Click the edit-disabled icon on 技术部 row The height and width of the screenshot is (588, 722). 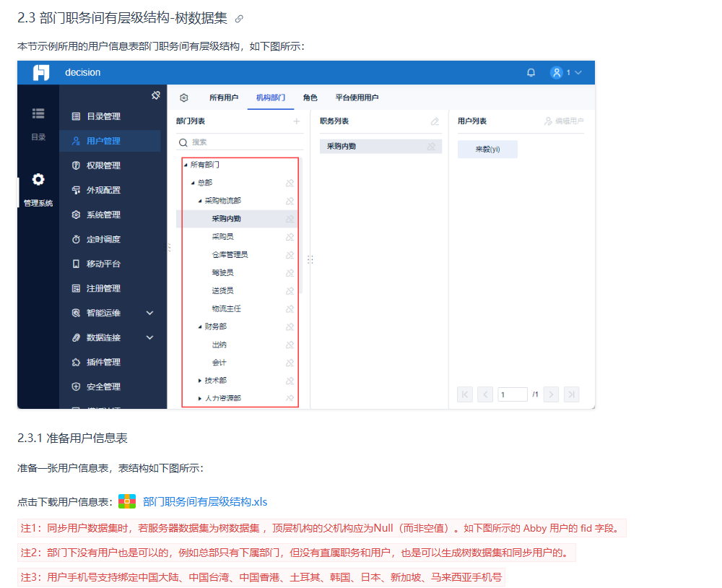[x=290, y=381]
